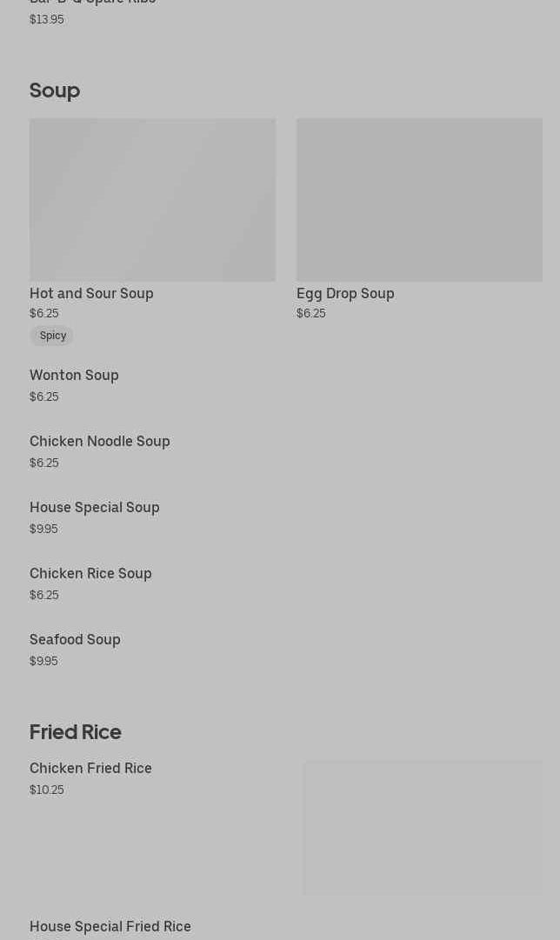Click the Egg Drop Soup $6.25 price
The image size is (560, 940).
(x=311, y=314)
